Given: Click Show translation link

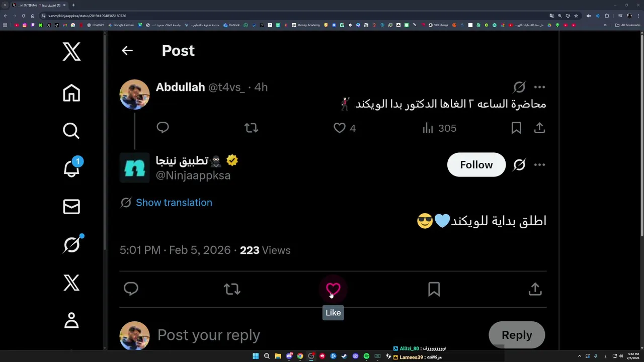Looking at the screenshot, I should click(x=174, y=203).
